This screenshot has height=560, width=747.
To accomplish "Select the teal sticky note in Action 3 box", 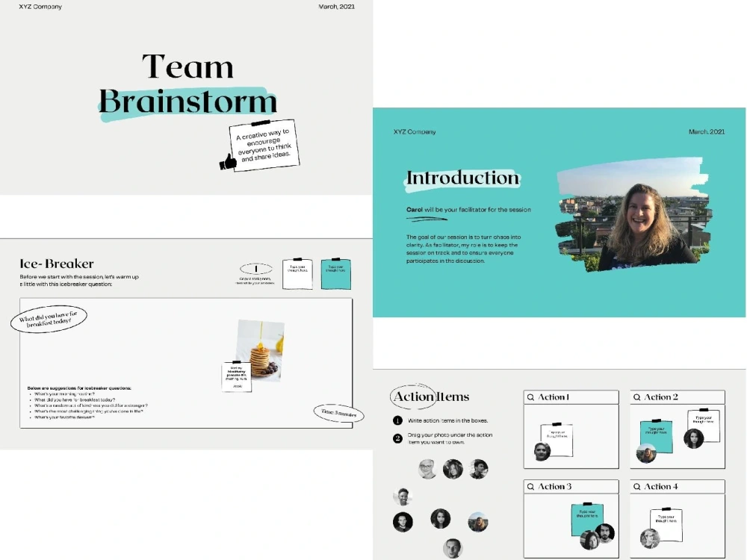I will (587, 520).
